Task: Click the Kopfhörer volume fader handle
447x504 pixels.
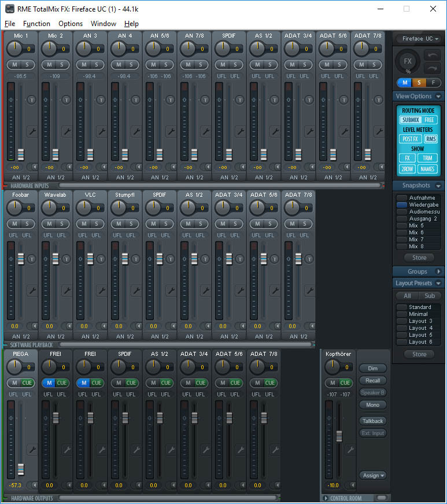Action: click(339, 436)
